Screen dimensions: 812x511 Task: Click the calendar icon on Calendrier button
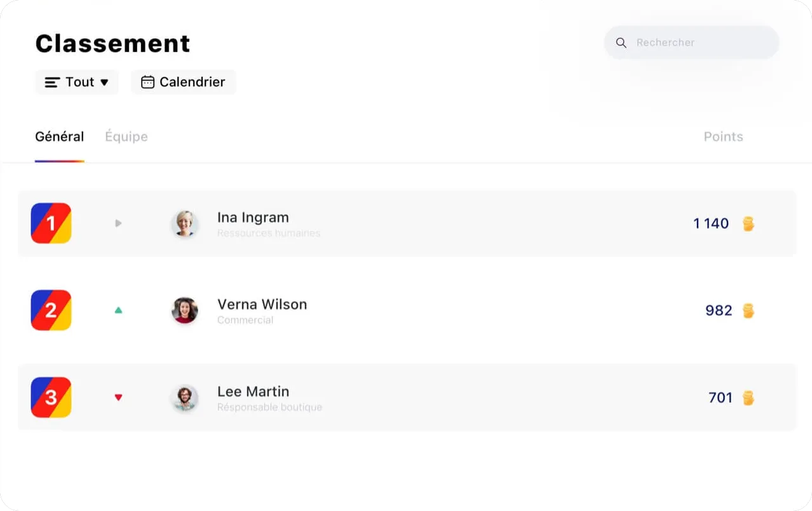(x=148, y=81)
